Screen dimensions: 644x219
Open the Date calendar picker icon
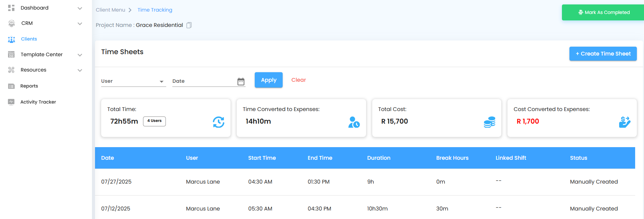[241, 81]
